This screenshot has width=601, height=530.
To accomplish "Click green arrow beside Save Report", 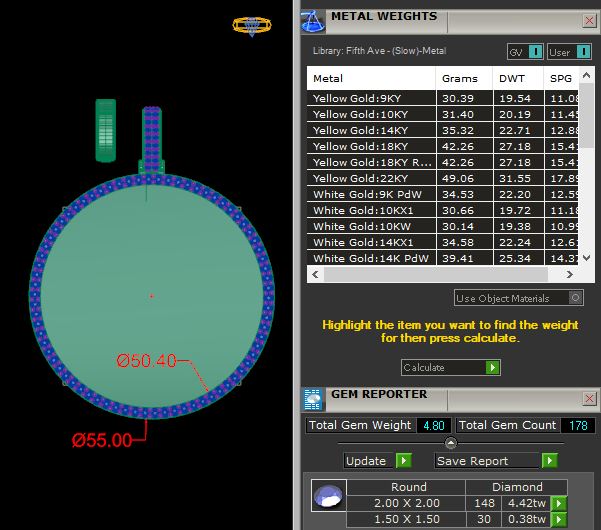I will pyautogui.click(x=549, y=461).
